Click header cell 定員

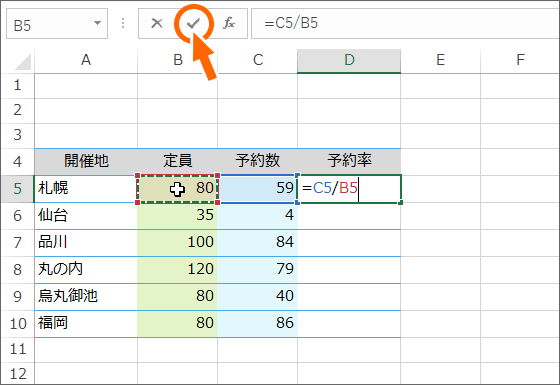178,161
